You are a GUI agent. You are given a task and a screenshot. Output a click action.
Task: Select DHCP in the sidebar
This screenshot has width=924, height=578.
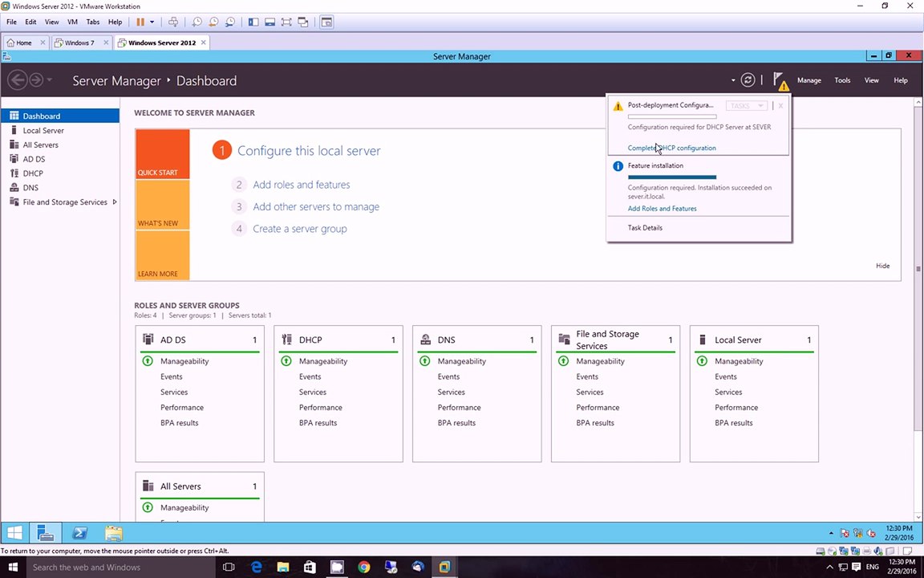coord(60,173)
